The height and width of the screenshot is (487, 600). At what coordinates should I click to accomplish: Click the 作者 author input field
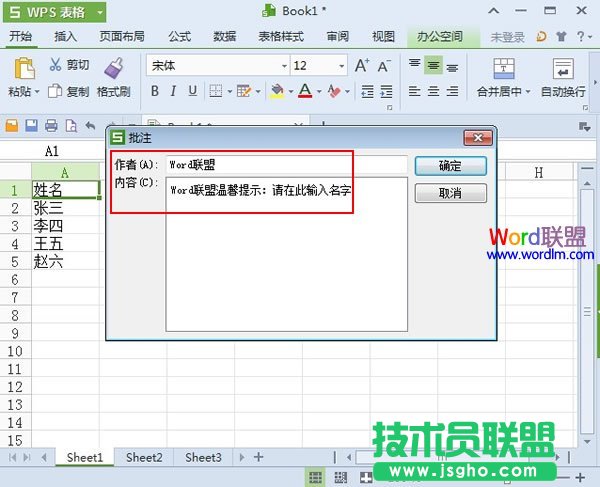(x=287, y=165)
